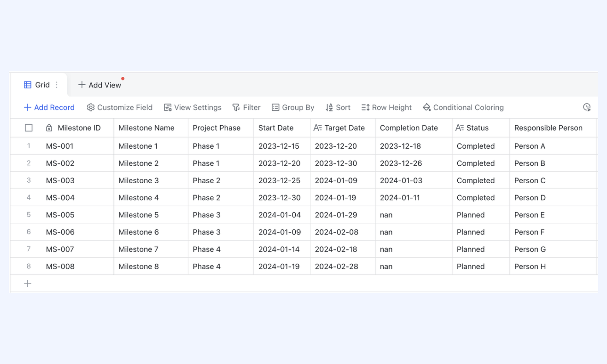Click the Conditional Coloring paint bucket icon

427,107
